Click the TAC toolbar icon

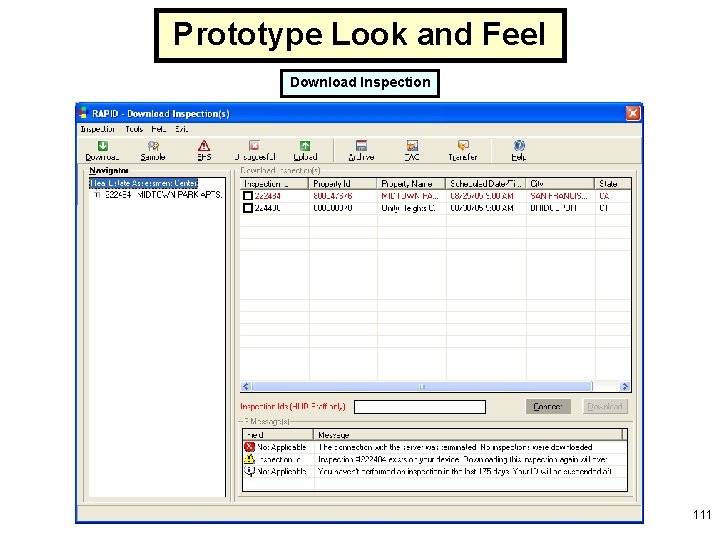click(412, 146)
